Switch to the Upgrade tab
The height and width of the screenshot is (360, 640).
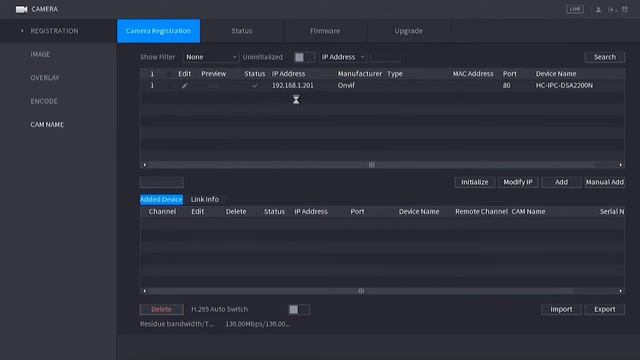click(x=409, y=31)
